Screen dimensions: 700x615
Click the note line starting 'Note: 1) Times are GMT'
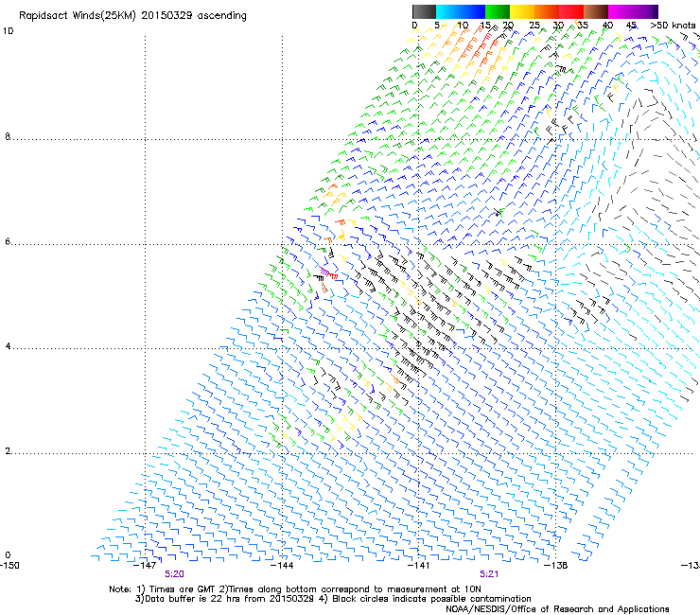pos(295,589)
